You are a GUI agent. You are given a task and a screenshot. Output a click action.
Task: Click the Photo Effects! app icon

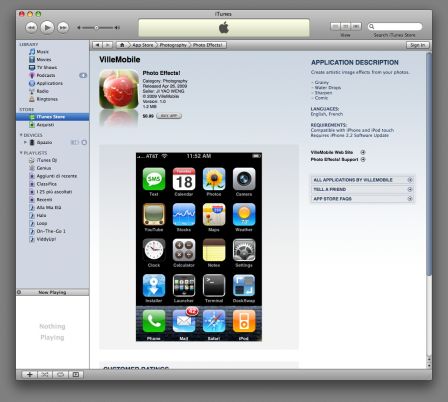[x=119, y=89]
